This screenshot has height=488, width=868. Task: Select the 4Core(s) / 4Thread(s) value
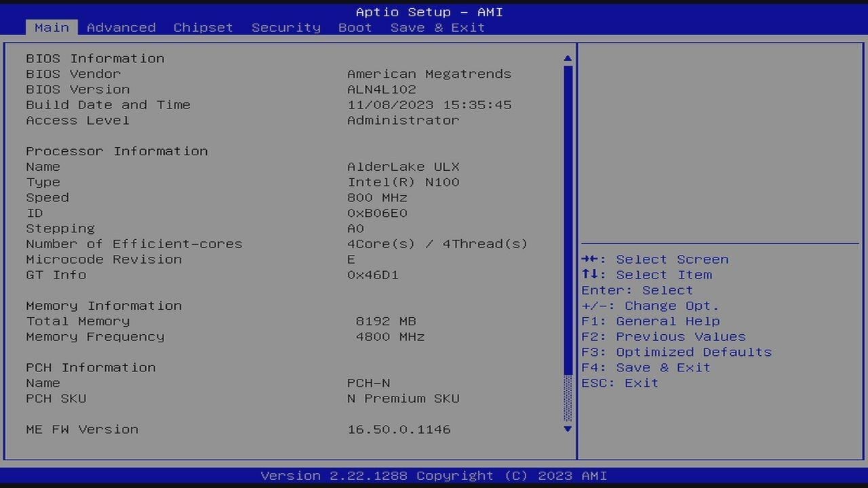coord(437,244)
